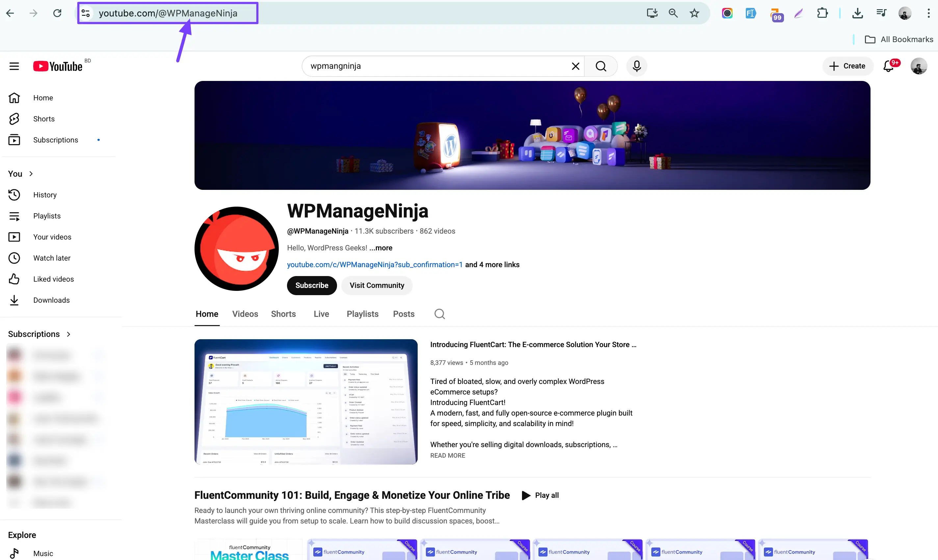
Task: Open browser Downloads arrow icon
Action: (857, 13)
